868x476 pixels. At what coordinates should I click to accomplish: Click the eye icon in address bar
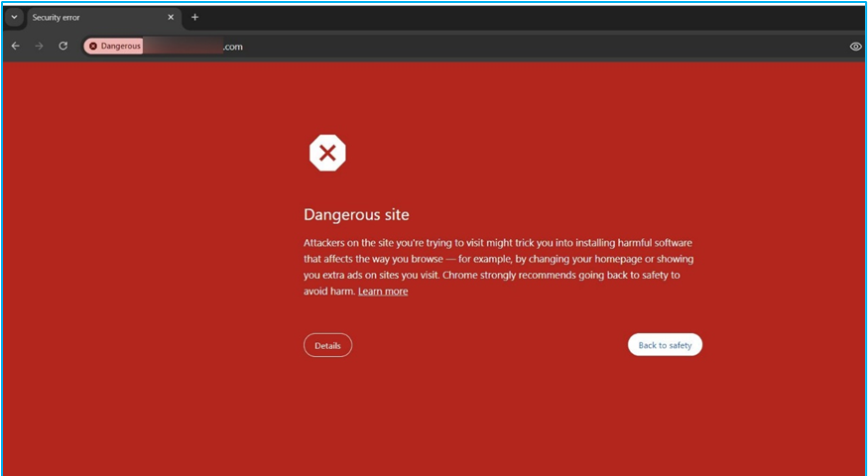(855, 47)
